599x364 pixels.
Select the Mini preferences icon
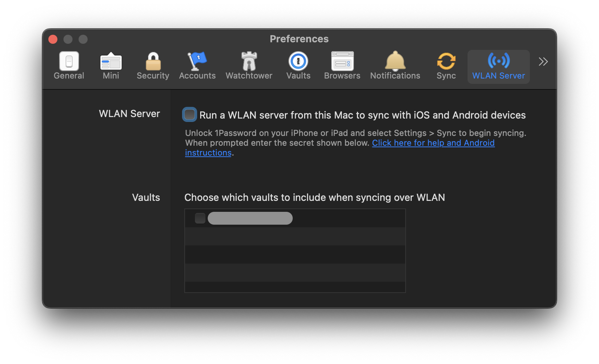tap(111, 61)
